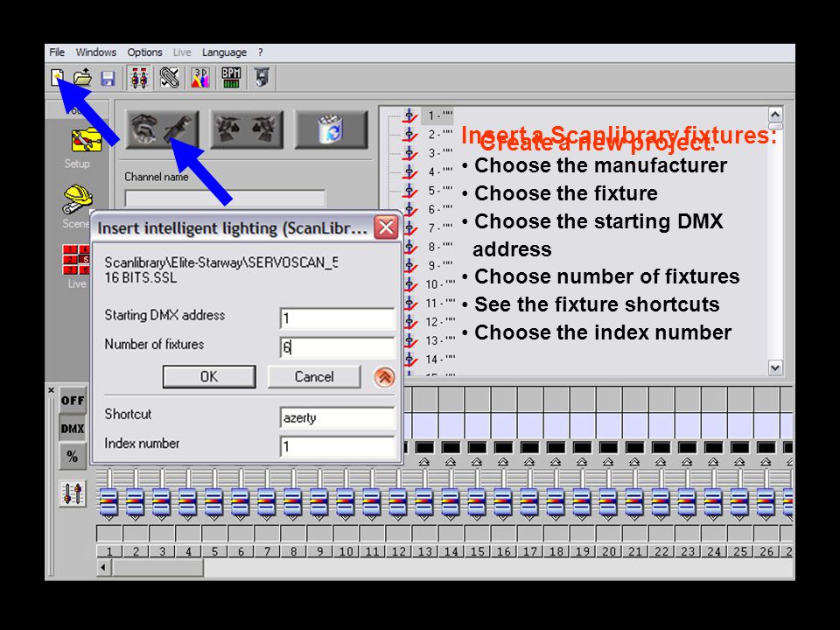Open the Language menu
Screen dimensions: 840x630
224,52
